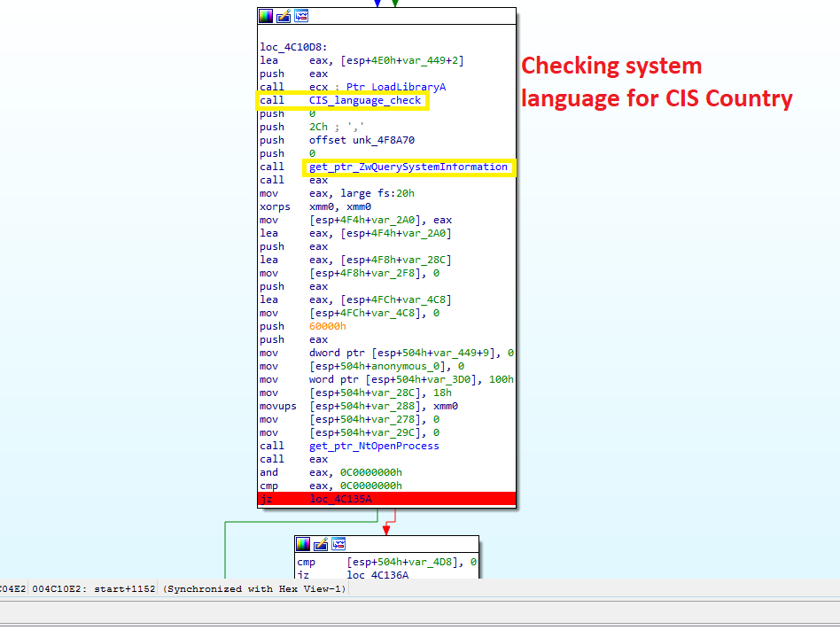Click loc_4C136A jump target in lower block
Screen dimensions: 840x630
[x=377, y=575]
